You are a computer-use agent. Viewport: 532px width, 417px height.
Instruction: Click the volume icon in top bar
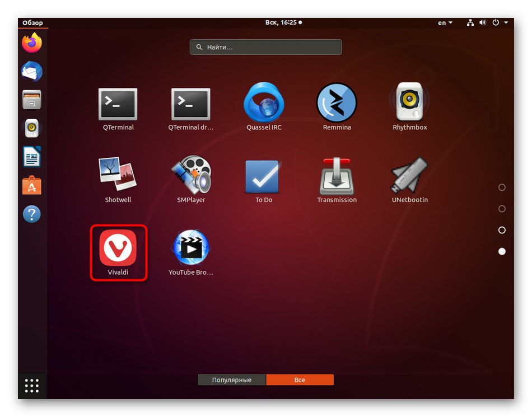(x=483, y=23)
